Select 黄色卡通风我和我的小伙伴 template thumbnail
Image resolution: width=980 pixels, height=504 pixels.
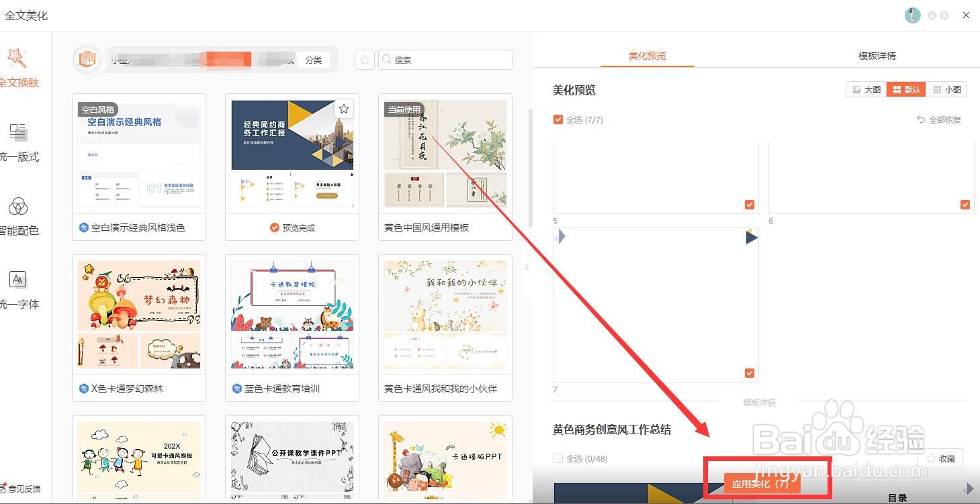coord(445,315)
